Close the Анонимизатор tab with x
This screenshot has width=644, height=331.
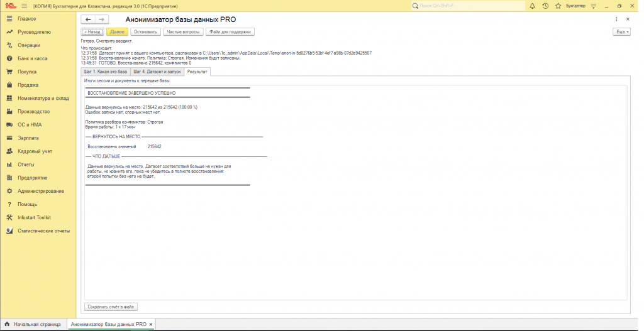point(151,325)
